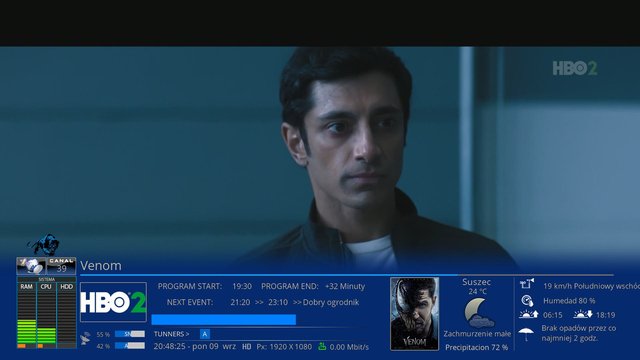Click the RAM usage meter column
This screenshot has height=360, width=640.
click(x=27, y=315)
